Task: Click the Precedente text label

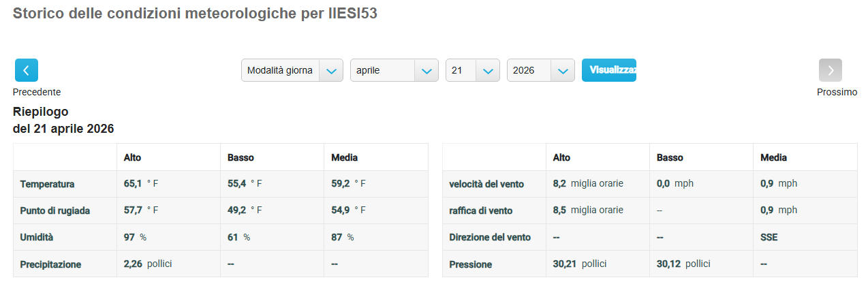Action: (x=37, y=92)
